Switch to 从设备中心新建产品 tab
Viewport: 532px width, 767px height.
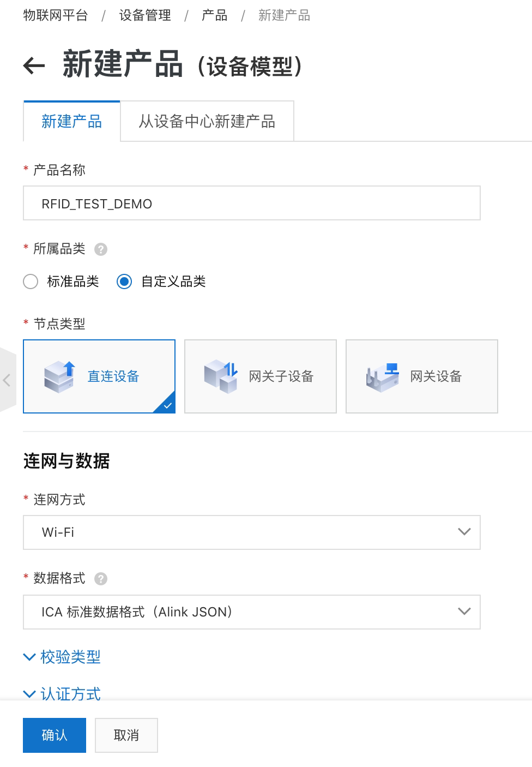click(x=207, y=121)
